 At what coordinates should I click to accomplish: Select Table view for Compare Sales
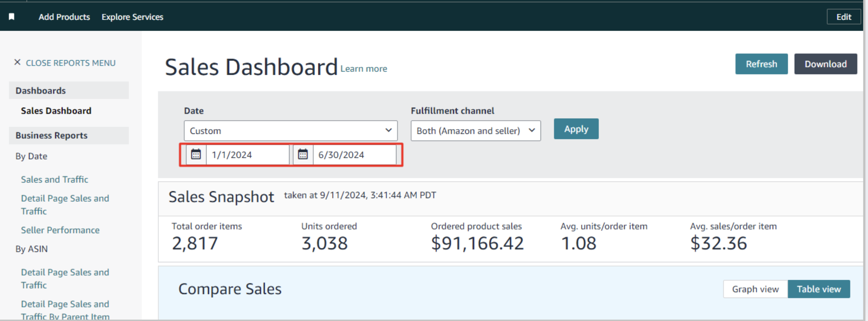pyautogui.click(x=819, y=289)
